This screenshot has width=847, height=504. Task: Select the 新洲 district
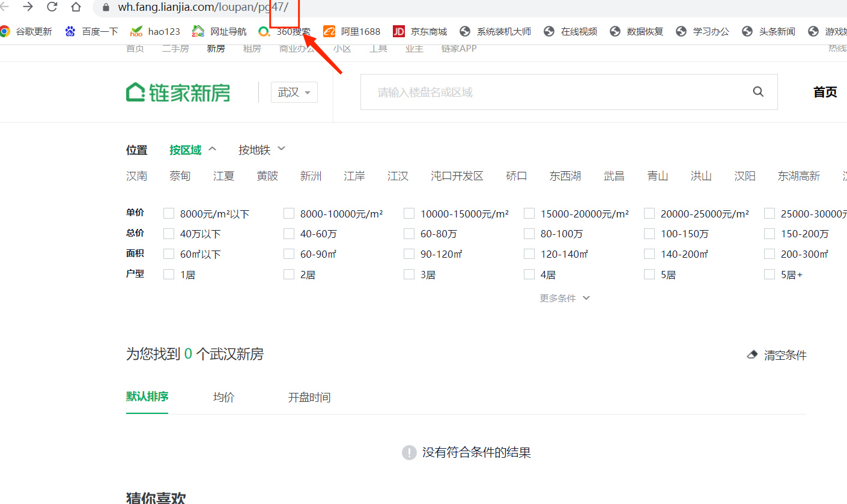[311, 176]
